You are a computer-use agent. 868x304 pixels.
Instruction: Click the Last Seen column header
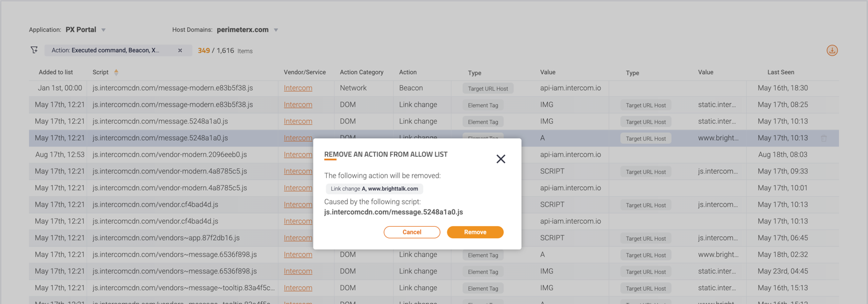point(780,72)
